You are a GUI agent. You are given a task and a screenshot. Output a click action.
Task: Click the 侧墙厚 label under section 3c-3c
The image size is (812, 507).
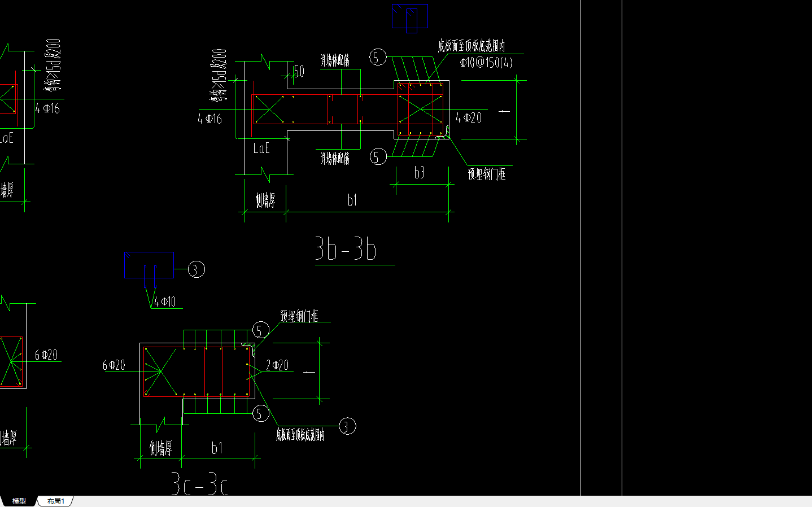(161, 448)
